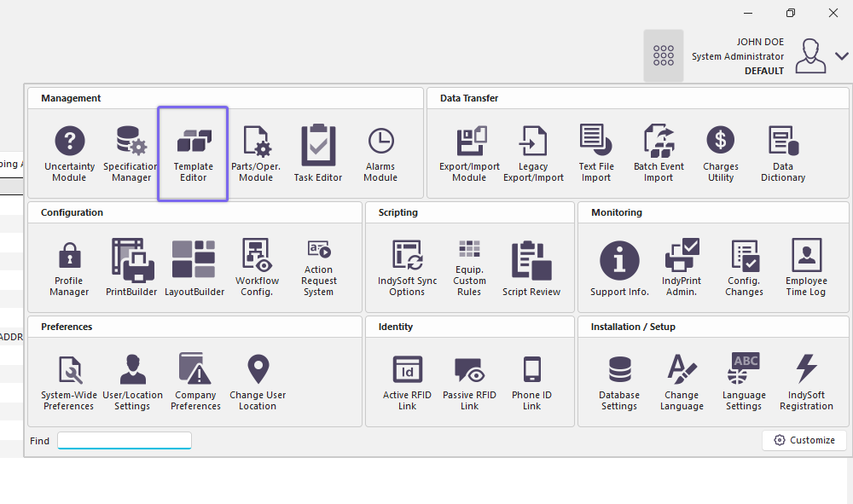Open the Uncertainty Module
The image size is (853, 504).
(69, 154)
